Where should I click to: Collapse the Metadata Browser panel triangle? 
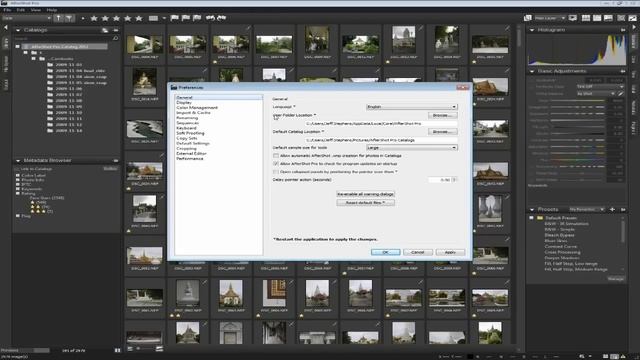pos(18,161)
